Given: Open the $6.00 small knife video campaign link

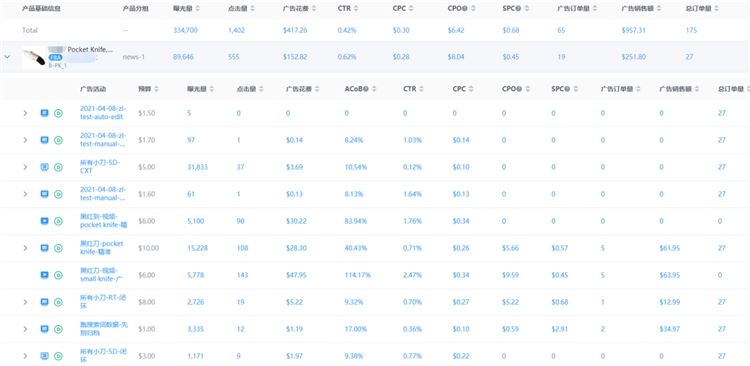Looking at the screenshot, I should coord(101,275).
